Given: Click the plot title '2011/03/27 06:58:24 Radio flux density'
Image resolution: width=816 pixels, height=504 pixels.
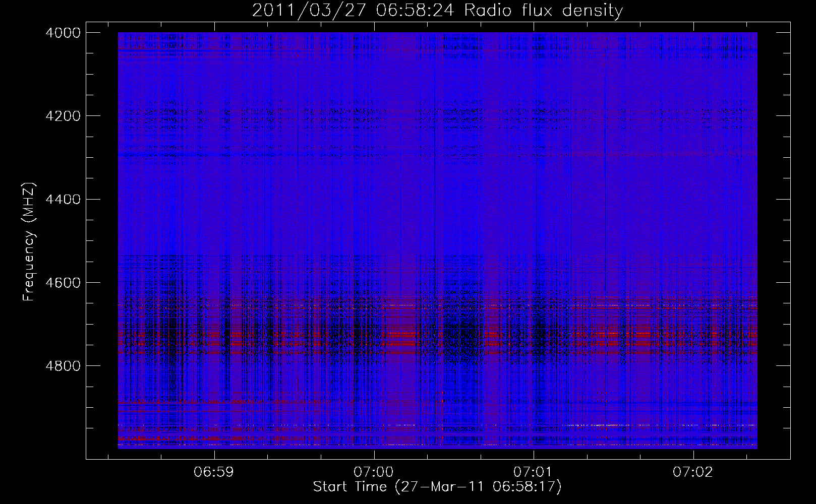Looking at the screenshot, I should coord(437,10).
